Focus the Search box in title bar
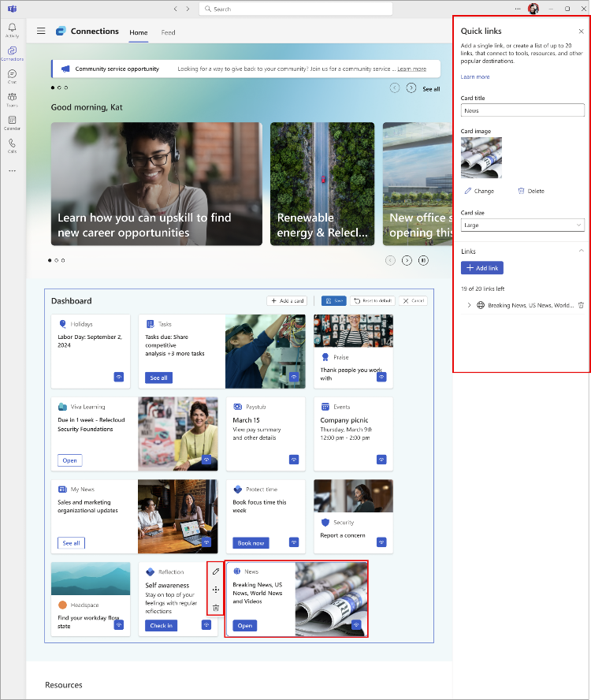This screenshot has width=591, height=700. tap(295, 9)
